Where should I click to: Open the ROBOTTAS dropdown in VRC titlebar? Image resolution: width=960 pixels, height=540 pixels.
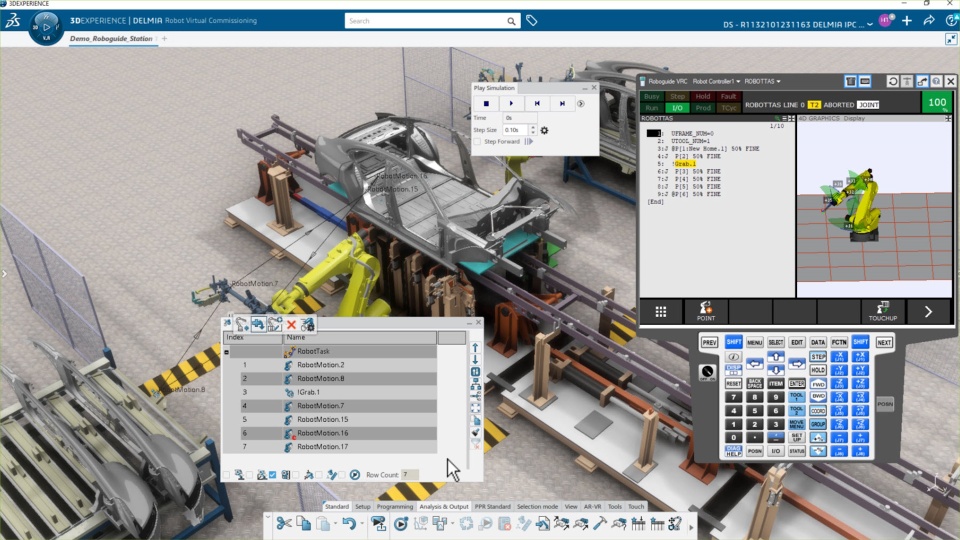[x=762, y=81]
